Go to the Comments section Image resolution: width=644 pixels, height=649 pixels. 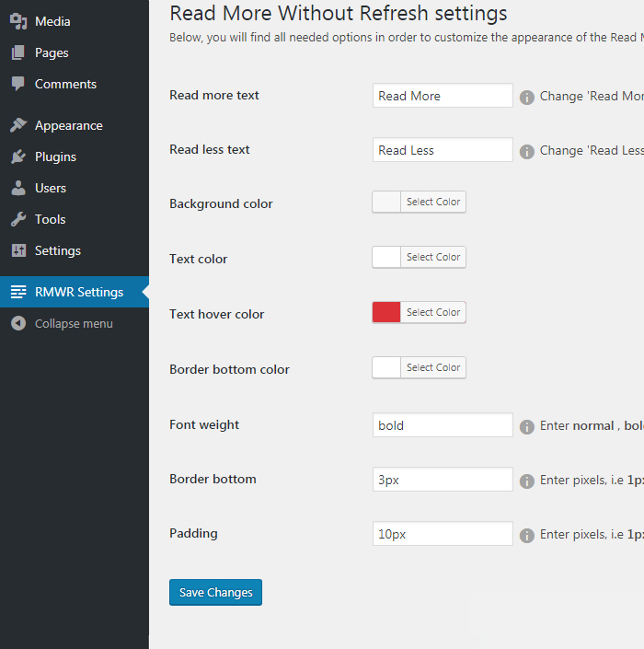coord(75,84)
